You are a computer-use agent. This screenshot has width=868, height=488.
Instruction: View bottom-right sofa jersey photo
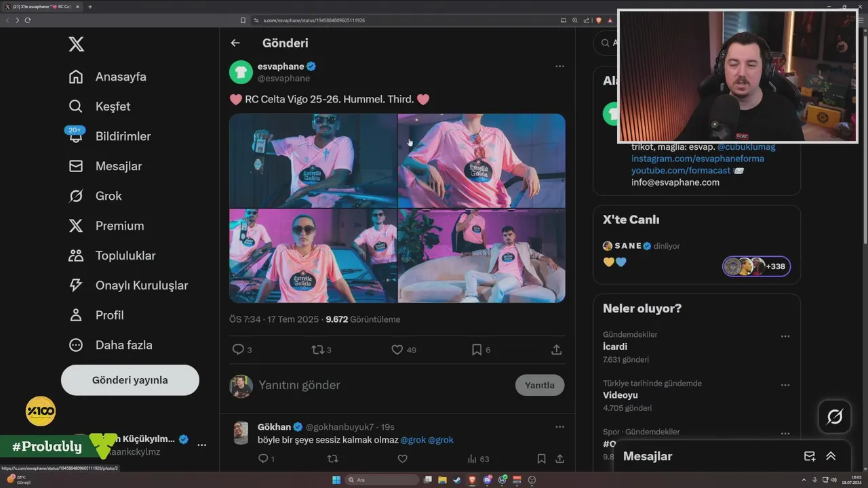point(481,256)
